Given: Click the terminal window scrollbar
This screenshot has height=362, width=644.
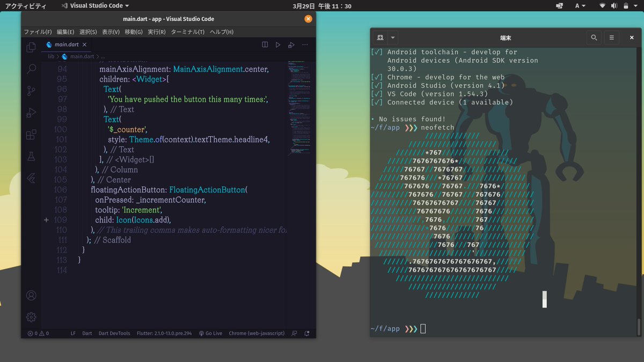Looking at the screenshot, I should [x=638, y=327].
